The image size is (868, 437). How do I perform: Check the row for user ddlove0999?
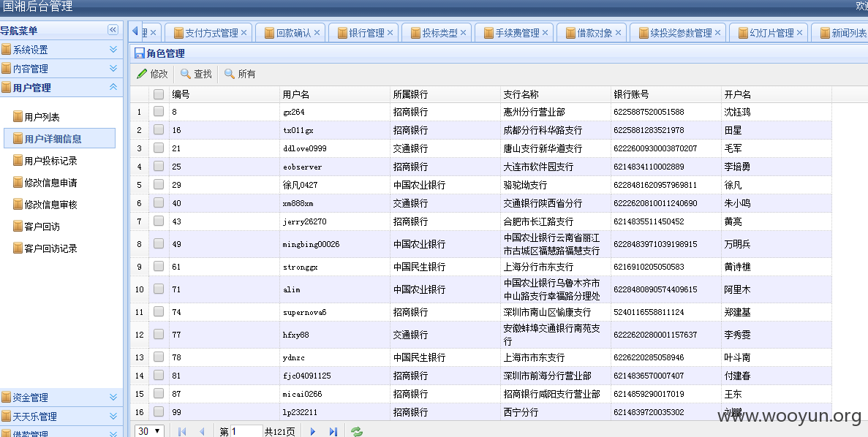[159, 148]
